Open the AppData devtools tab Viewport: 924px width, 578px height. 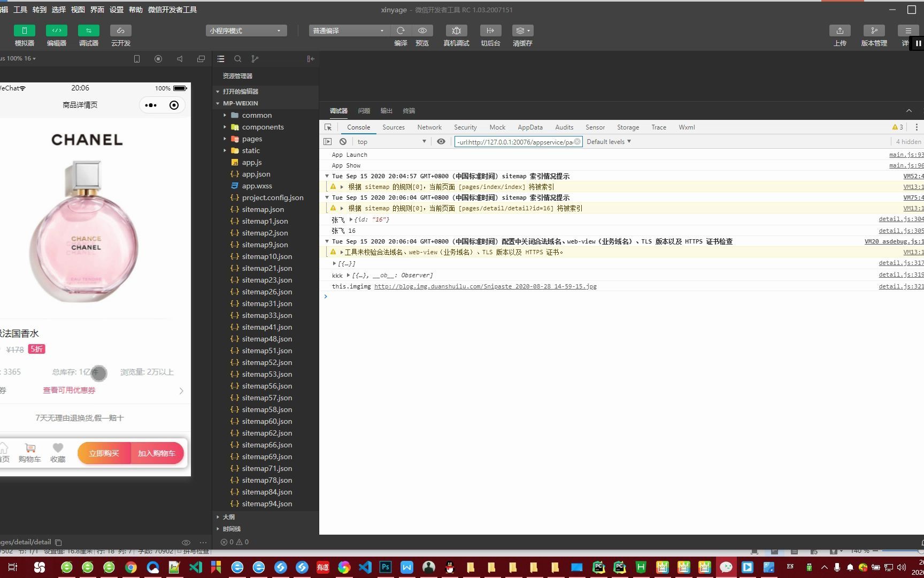(530, 127)
